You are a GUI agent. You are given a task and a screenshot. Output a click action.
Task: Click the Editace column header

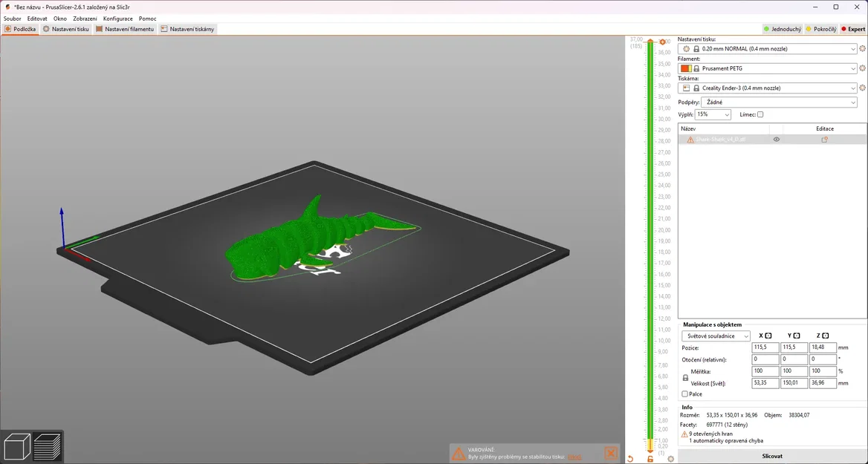(825, 128)
